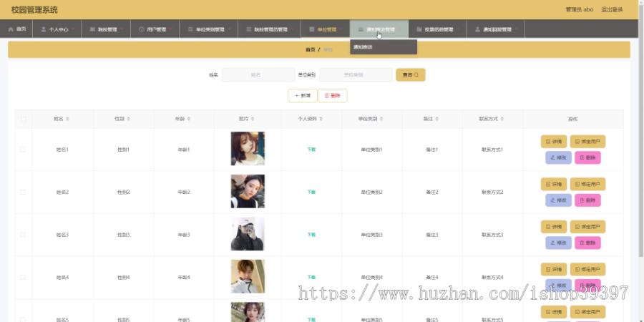
Task: Open the photo thumbnail in row 姓名4
Action: click(x=248, y=277)
